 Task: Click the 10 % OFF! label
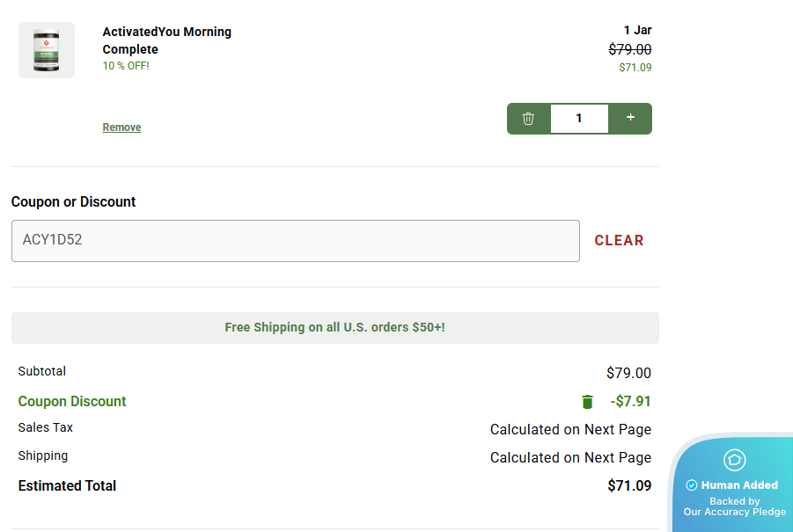pos(126,66)
